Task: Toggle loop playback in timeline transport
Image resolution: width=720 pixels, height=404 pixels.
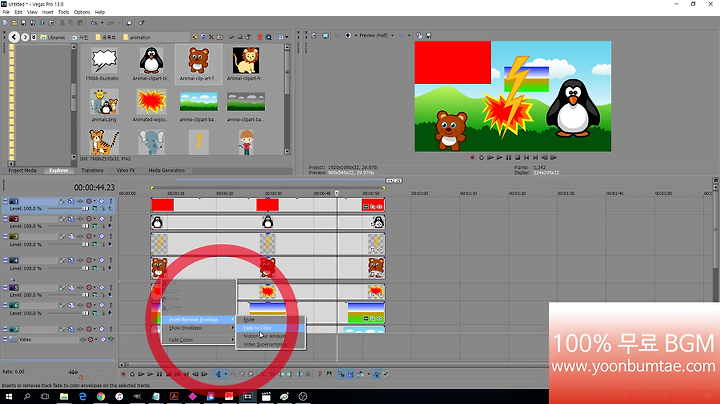Action: [132, 374]
